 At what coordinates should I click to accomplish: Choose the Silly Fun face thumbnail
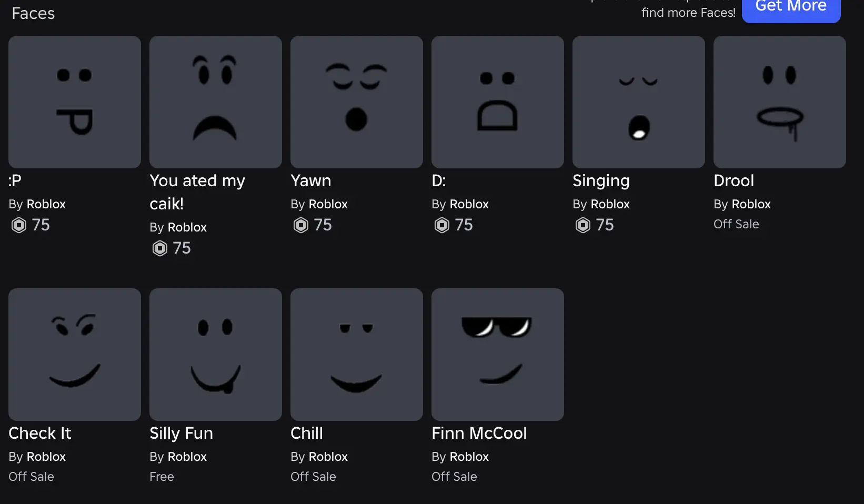[x=216, y=355]
